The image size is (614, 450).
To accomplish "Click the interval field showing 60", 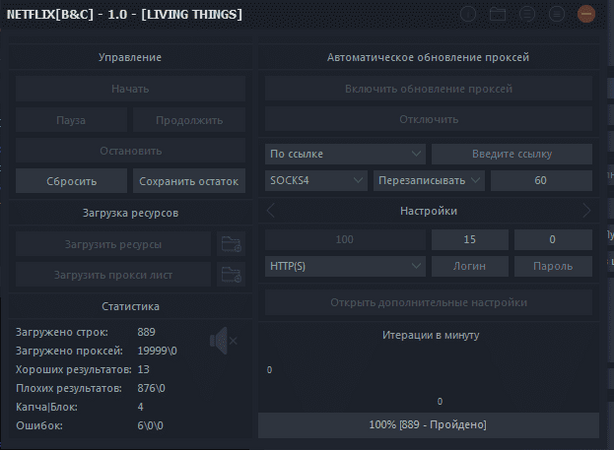I will point(541,181).
